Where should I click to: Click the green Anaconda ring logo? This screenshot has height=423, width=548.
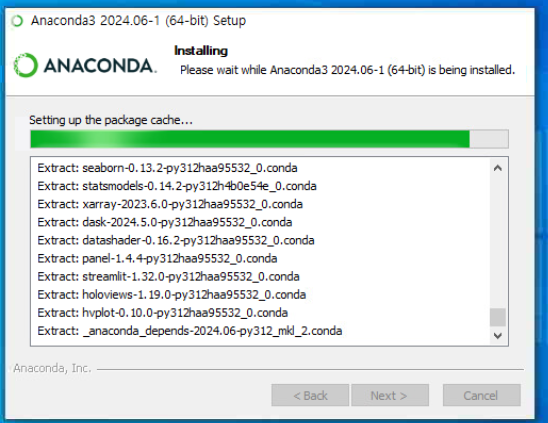(x=25, y=65)
